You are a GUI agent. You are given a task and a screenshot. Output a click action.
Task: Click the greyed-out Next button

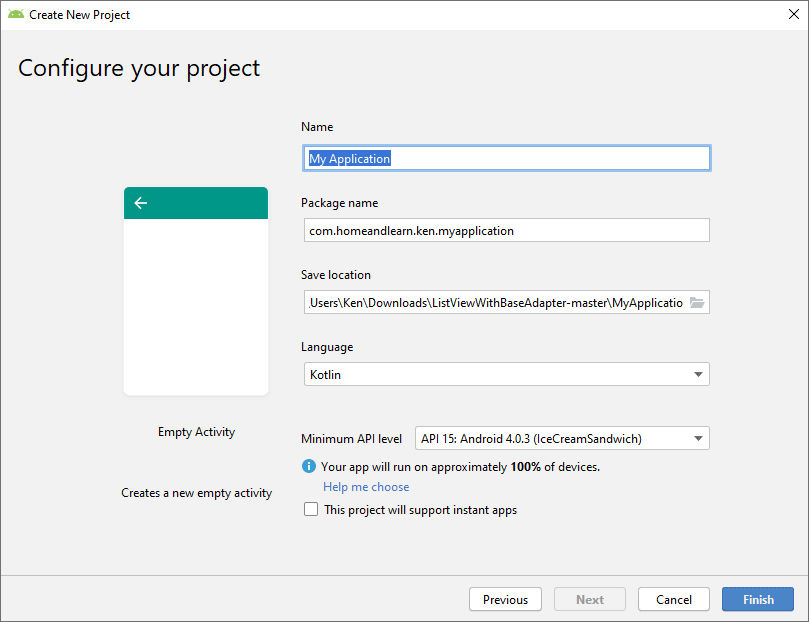tap(589, 599)
